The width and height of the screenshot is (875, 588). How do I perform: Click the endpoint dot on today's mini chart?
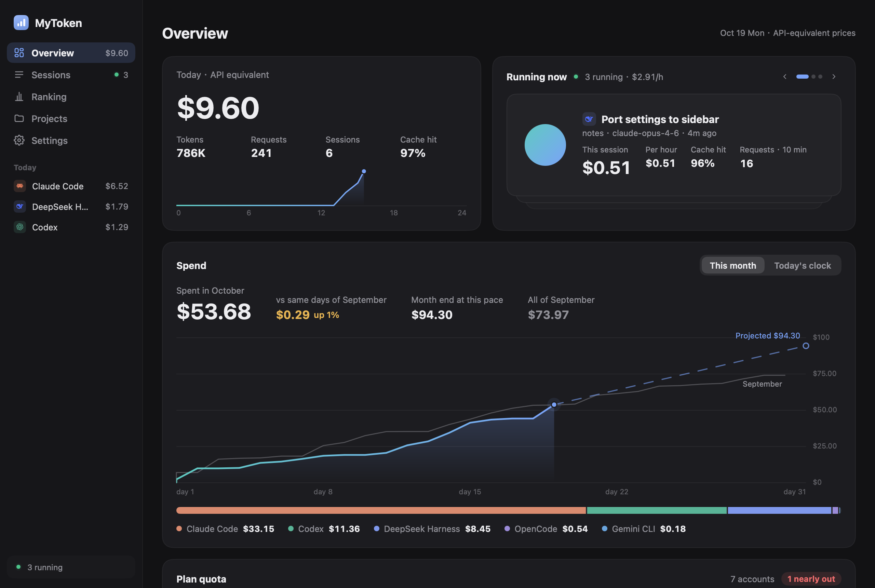point(364,171)
